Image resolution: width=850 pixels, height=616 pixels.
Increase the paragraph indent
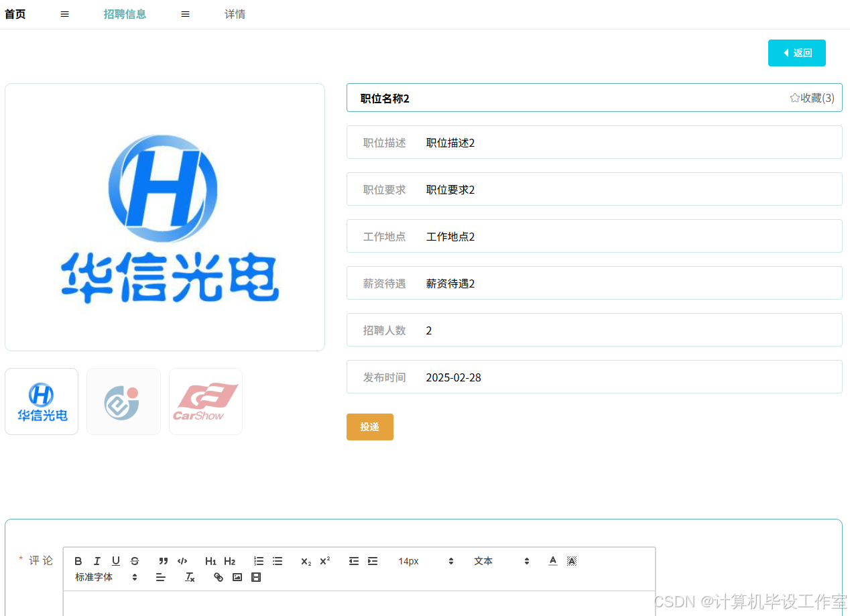click(373, 561)
